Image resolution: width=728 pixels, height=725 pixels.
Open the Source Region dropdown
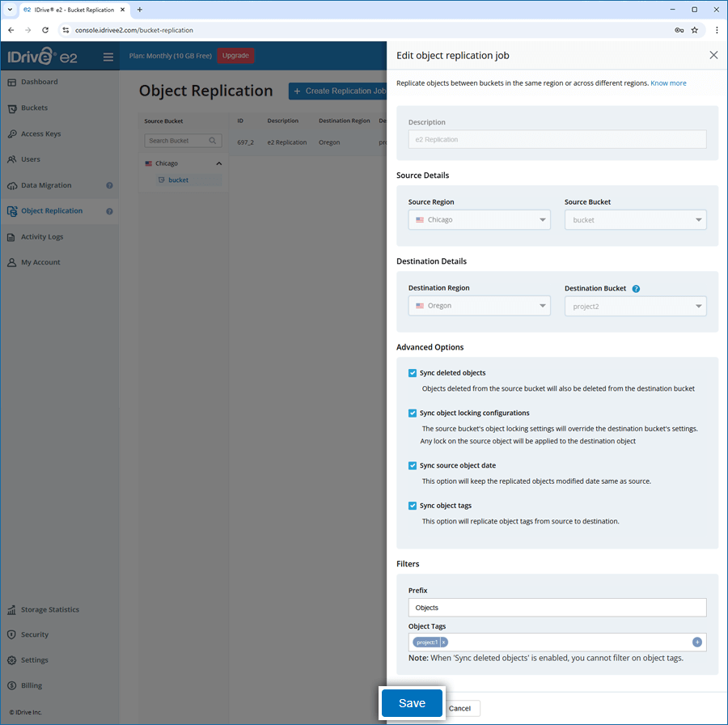[479, 219]
